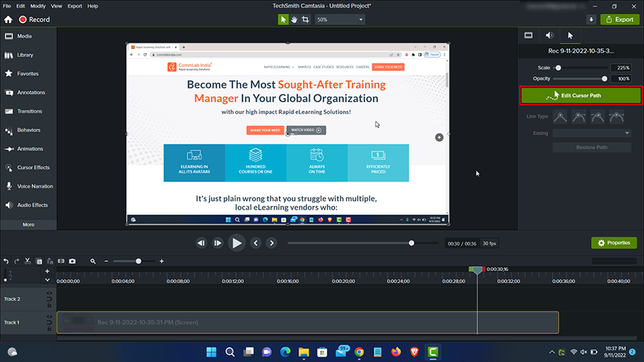Split the clip at the playhead
This screenshot has height=362, width=644.
coord(62,261)
